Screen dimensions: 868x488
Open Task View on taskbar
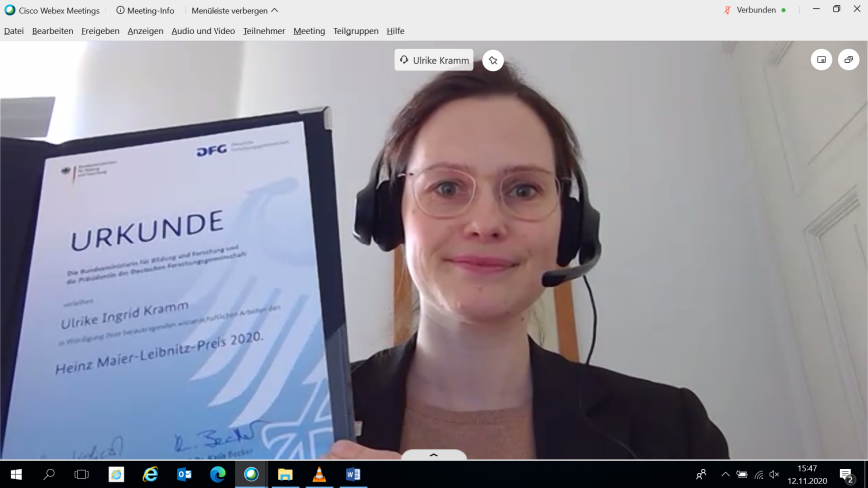pos(82,475)
